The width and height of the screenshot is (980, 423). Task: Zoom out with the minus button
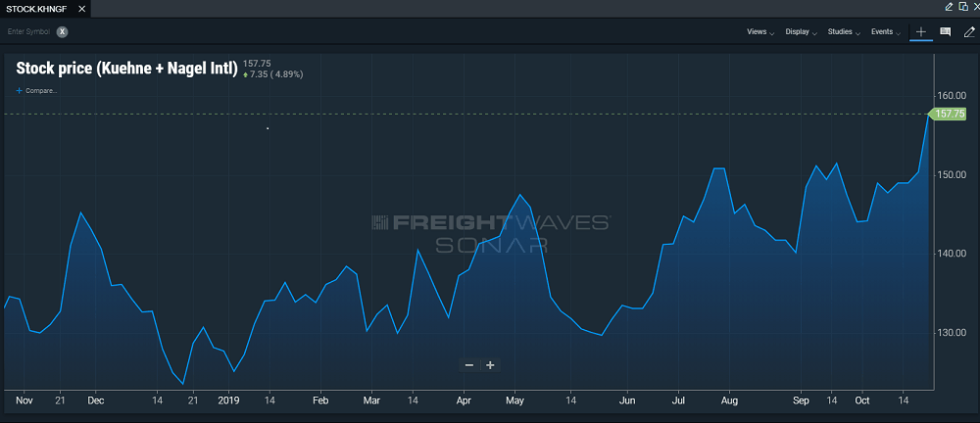click(x=469, y=365)
